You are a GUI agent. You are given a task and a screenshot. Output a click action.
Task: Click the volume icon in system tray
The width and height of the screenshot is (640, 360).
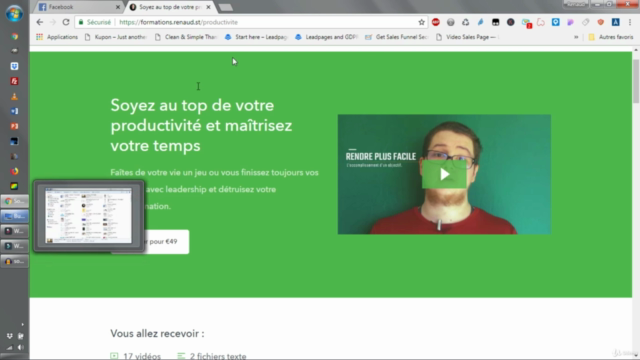point(20,347)
